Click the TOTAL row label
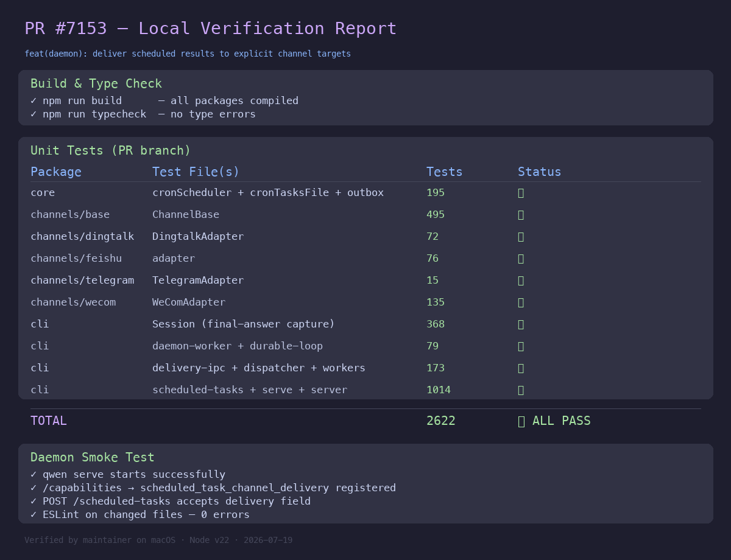This screenshot has width=731, height=560. [49, 421]
